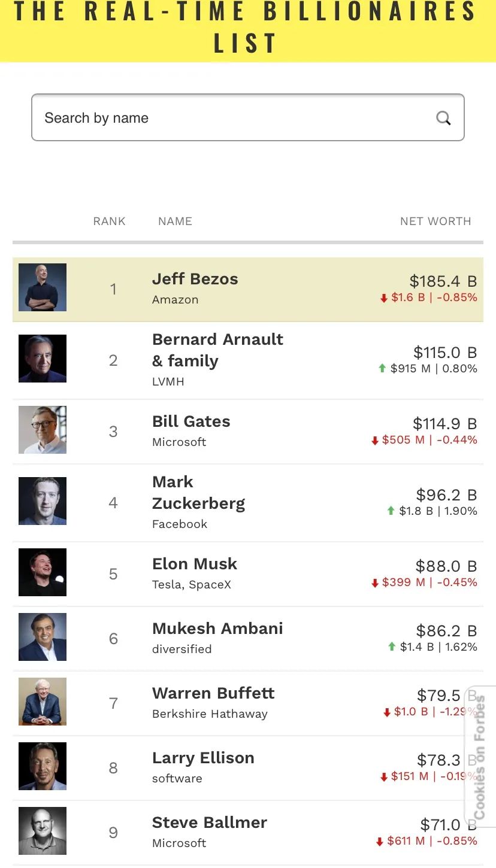496x868 pixels.
Task: Click Elon Musk's photo thumbnail
Action: pyautogui.click(x=43, y=572)
